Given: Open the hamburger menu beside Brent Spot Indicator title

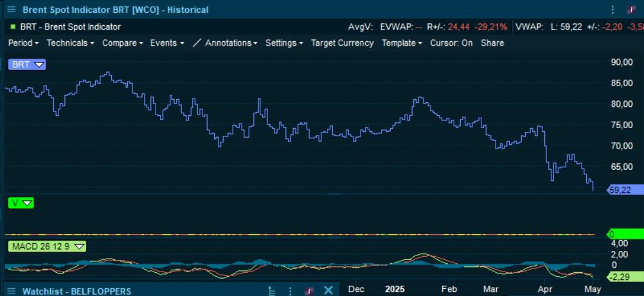Looking at the screenshot, I should pos(12,10).
